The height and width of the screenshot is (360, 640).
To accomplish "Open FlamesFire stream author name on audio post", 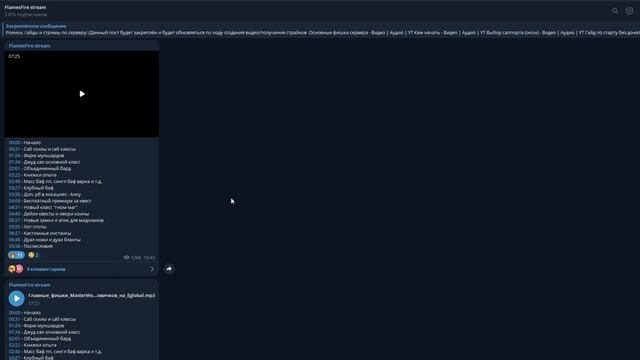I will [x=29, y=285].
